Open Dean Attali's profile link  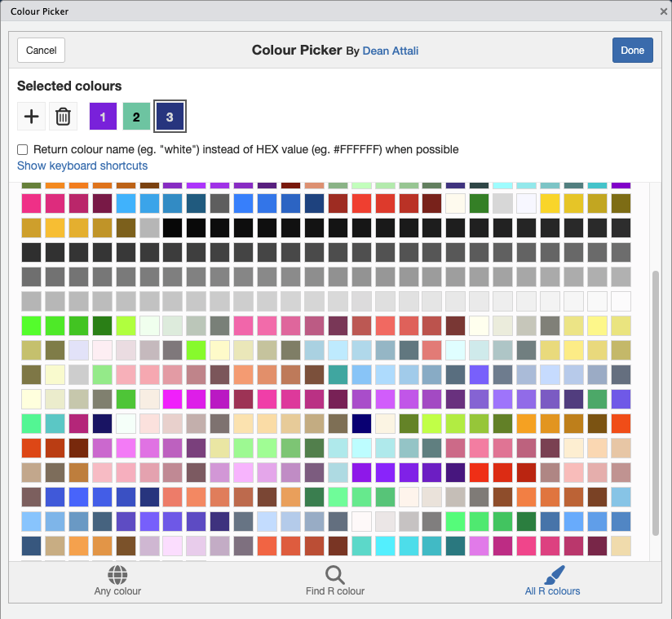click(x=390, y=51)
